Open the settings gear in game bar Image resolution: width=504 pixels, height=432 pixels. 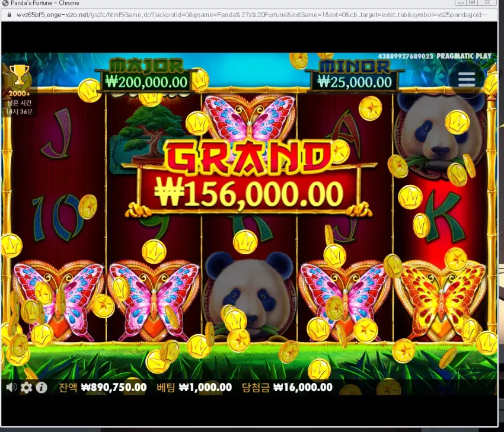coord(26,388)
